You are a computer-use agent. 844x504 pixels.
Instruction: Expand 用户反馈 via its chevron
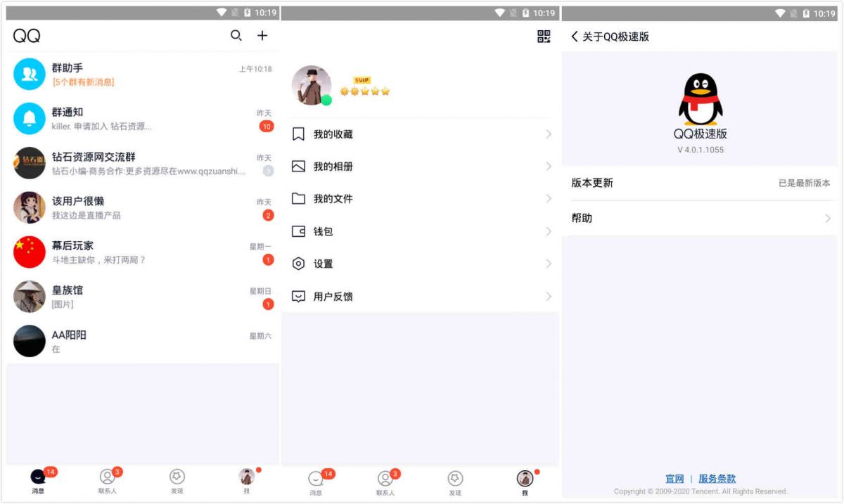(x=549, y=297)
